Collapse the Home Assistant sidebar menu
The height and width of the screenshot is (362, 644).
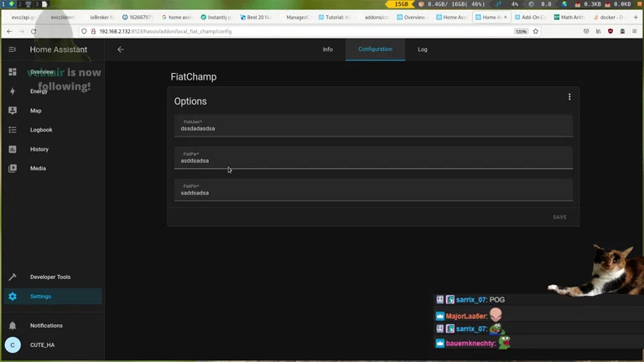point(13,49)
